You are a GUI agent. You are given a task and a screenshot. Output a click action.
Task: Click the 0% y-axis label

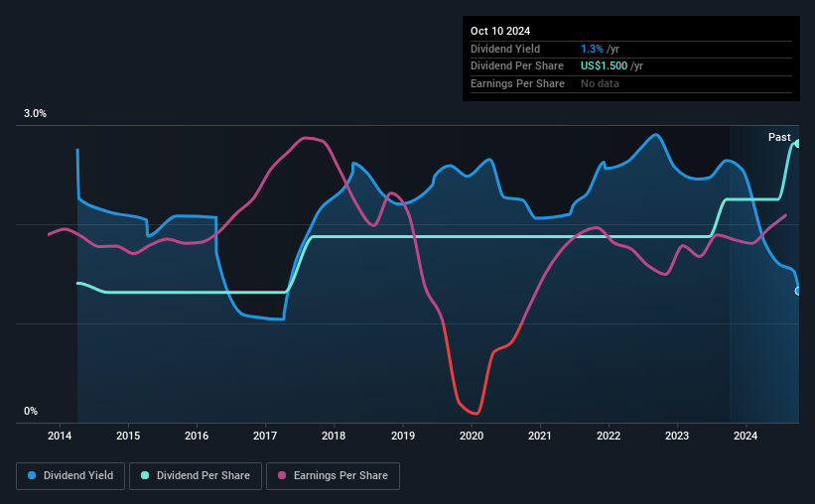pyautogui.click(x=31, y=411)
